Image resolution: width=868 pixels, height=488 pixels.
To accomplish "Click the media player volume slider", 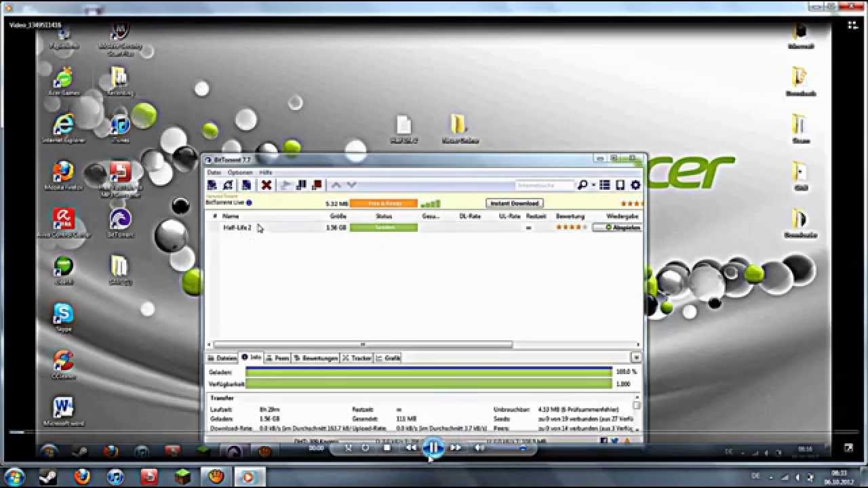I will coord(510,448).
